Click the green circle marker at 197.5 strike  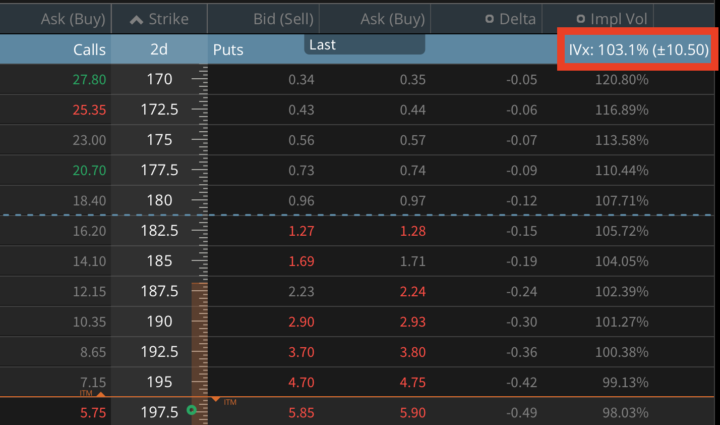pyautogui.click(x=191, y=410)
